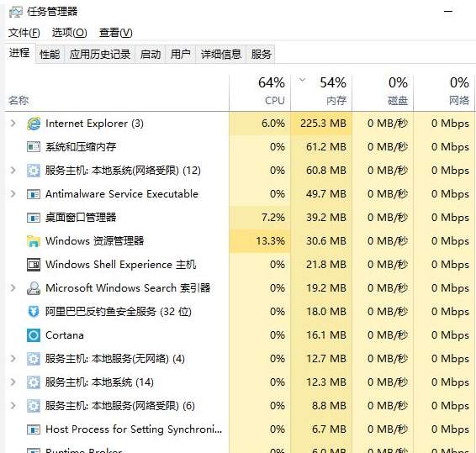Select Host Process for Setting Synchroni... name

click(x=134, y=429)
